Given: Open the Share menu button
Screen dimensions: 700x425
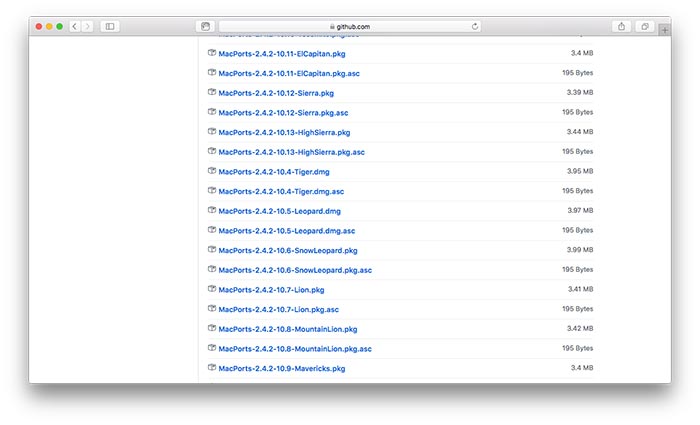Looking at the screenshot, I should coord(621,27).
